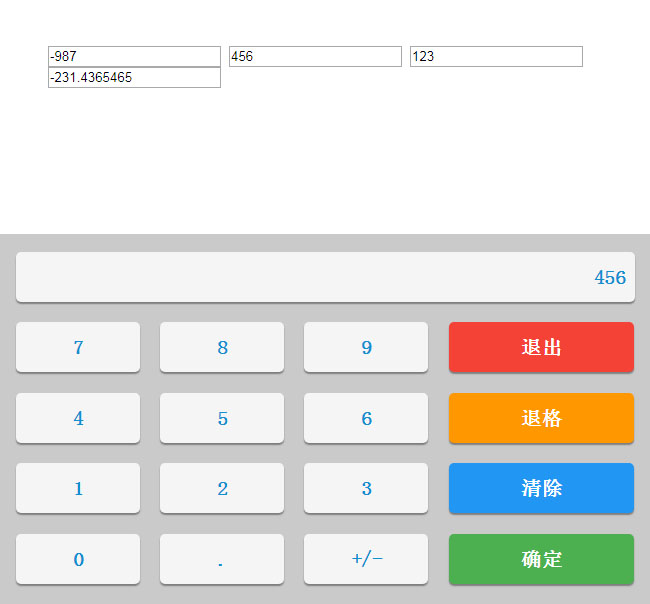This screenshot has height=604, width=650.
Task: Tap the number 9 key
Action: pos(366,347)
